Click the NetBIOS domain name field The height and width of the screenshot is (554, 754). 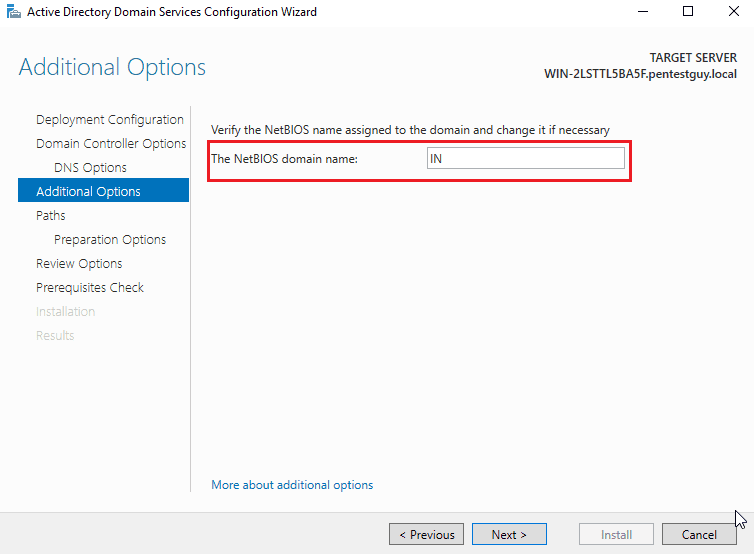click(526, 158)
